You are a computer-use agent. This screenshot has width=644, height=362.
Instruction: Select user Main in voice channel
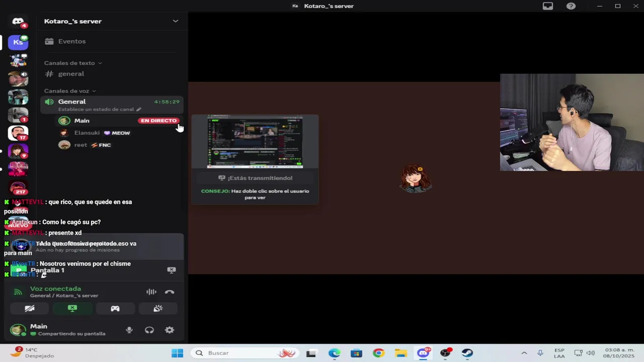82,121
